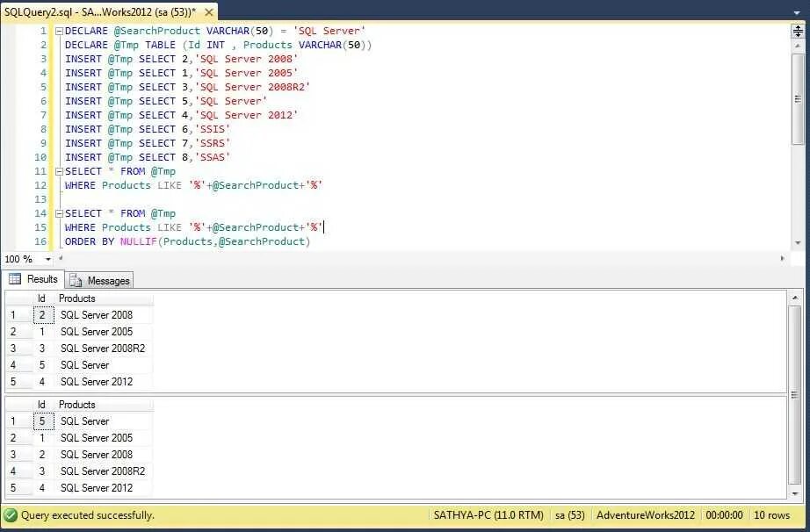Select 'SQL Server 2012' cell in first grid
This screenshot has width=810, height=532.
pyautogui.click(x=104, y=382)
